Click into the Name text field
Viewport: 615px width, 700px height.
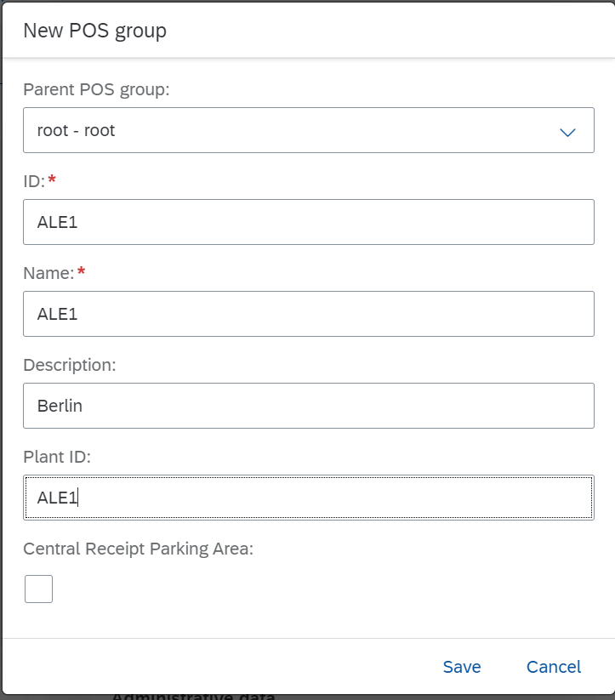pos(309,314)
